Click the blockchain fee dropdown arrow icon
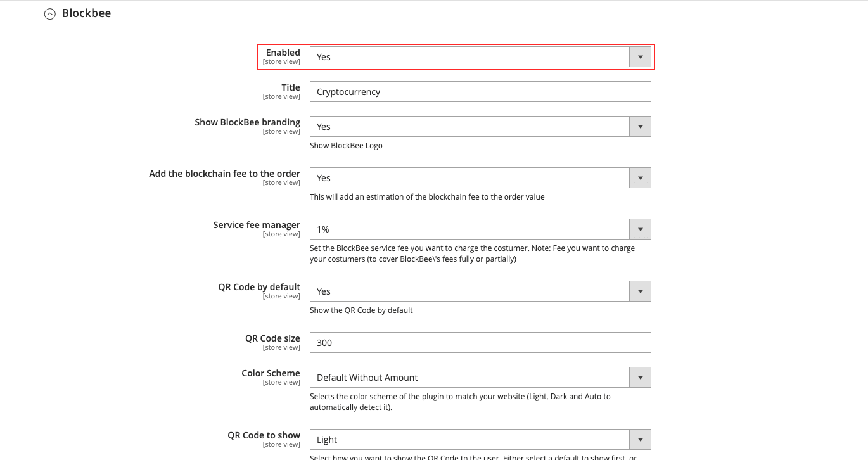868x460 pixels. [640, 177]
